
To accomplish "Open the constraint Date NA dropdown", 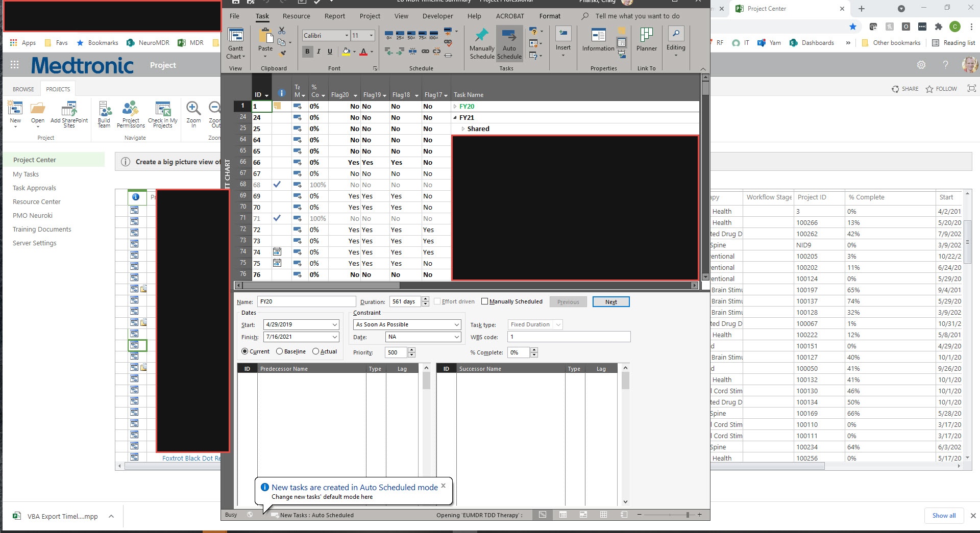I will 457,337.
